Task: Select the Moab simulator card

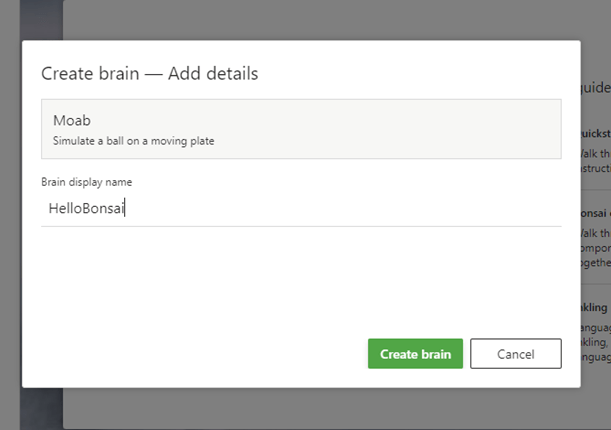Action: [x=300, y=129]
